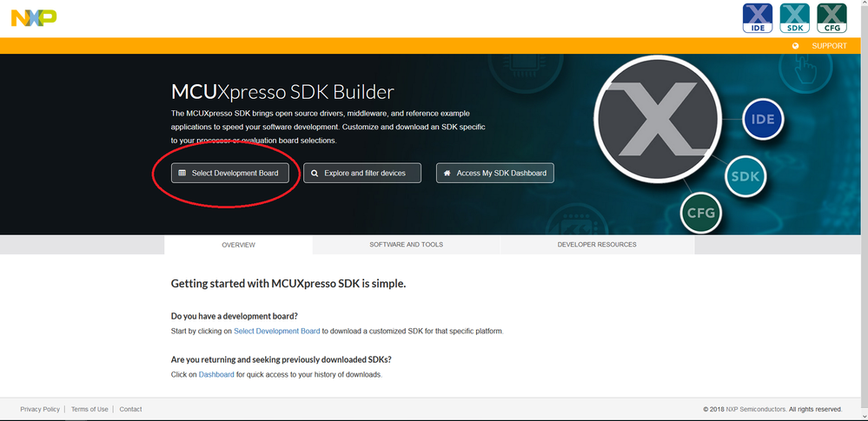Follow the Select Development Board text link
The width and height of the screenshot is (868, 421).
tap(277, 332)
